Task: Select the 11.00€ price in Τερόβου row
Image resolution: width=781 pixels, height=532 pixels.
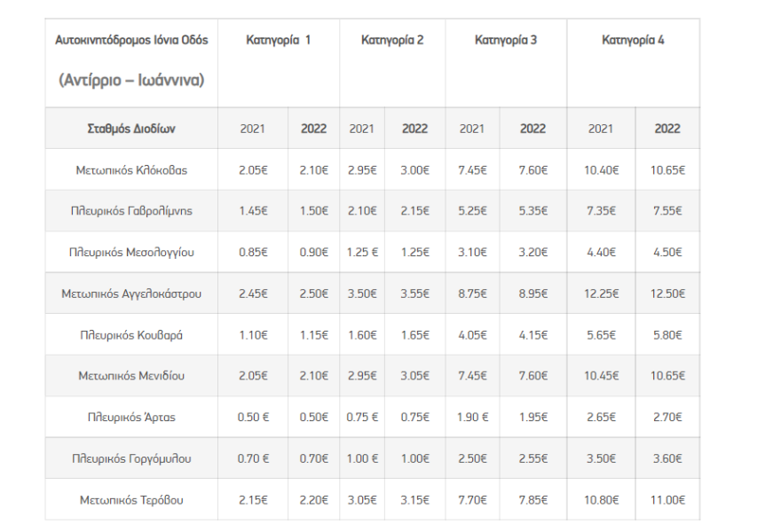Action: 667,500
